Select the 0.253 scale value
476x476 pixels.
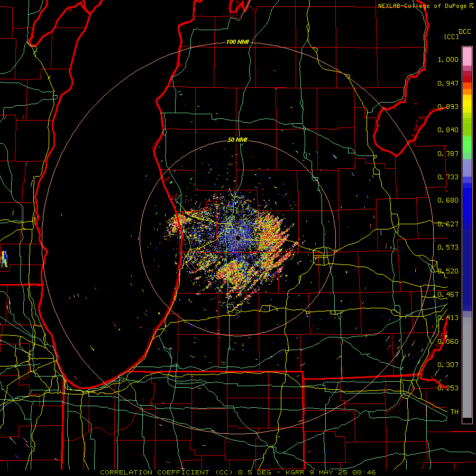click(x=448, y=388)
